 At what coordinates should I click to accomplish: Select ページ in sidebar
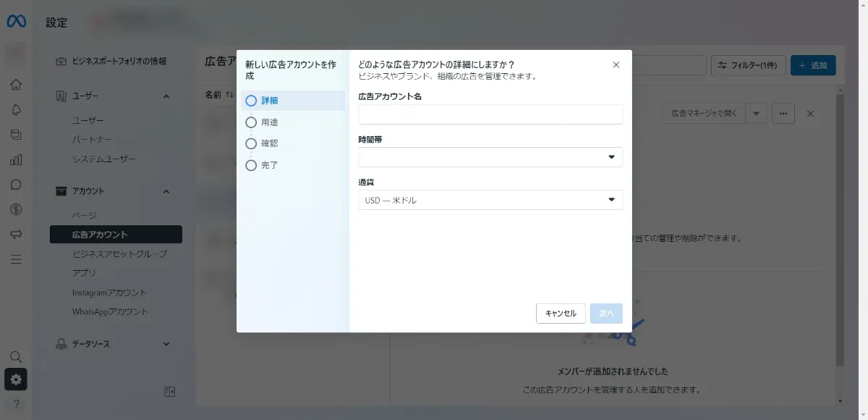(84, 216)
